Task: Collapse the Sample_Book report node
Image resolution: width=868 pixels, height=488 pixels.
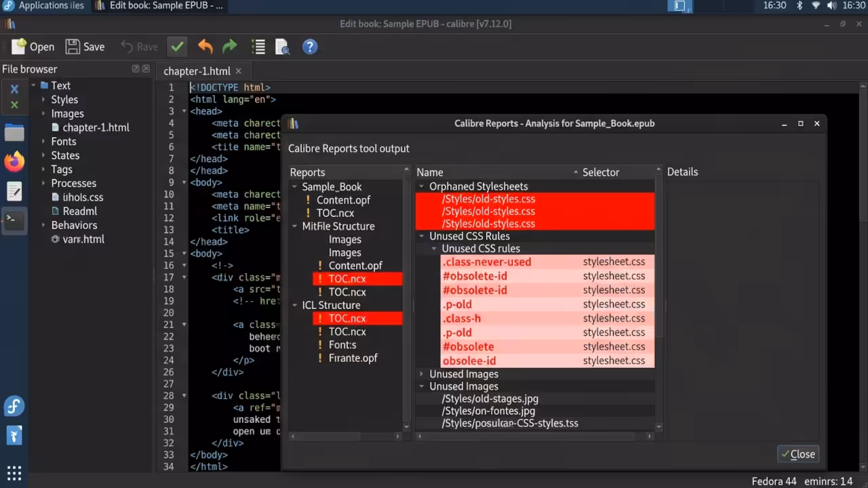Action: (x=295, y=187)
